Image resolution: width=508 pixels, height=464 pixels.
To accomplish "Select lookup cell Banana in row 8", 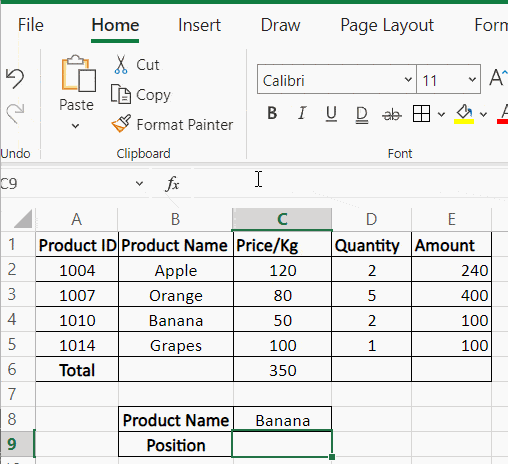I will pos(283,420).
